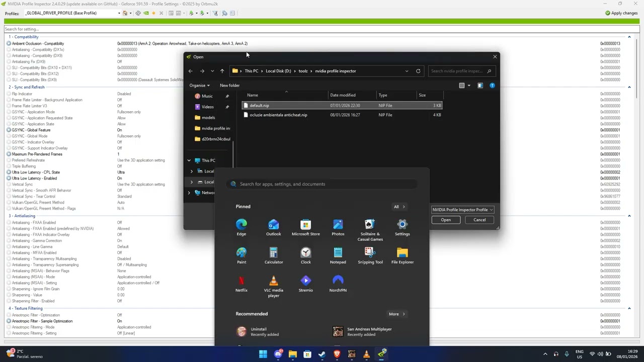Viewport: 644px width, 362px height.
Task: Open the file type filter dropdown
Action: point(462,210)
